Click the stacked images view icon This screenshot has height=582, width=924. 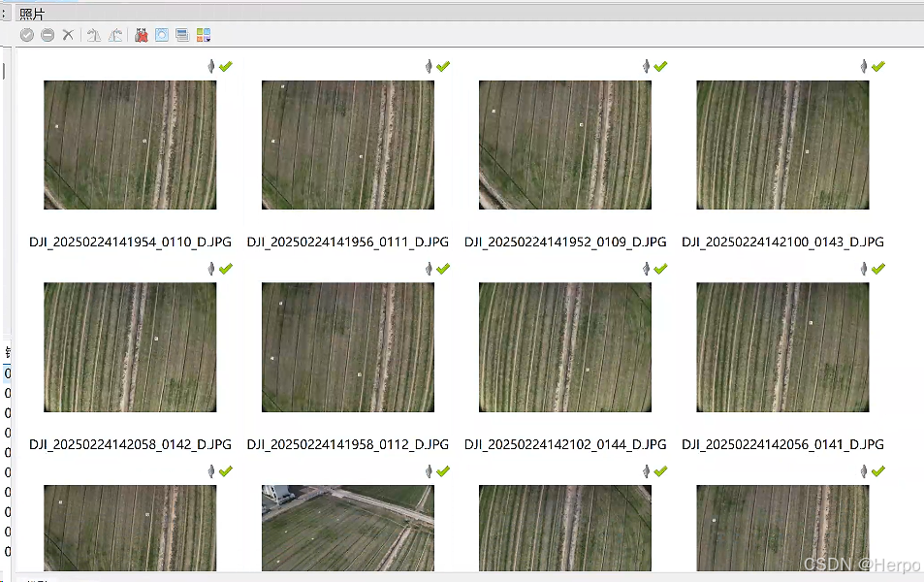tap(182, 35)
